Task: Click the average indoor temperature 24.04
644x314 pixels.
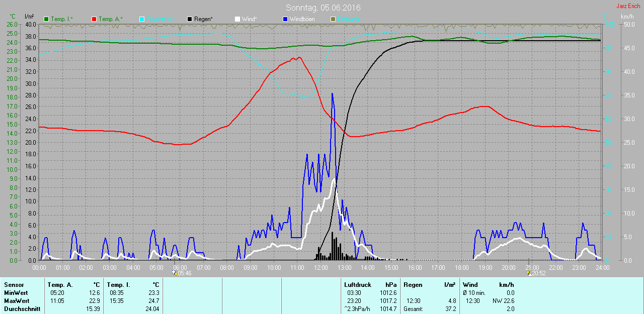Action: pos(152,309)
